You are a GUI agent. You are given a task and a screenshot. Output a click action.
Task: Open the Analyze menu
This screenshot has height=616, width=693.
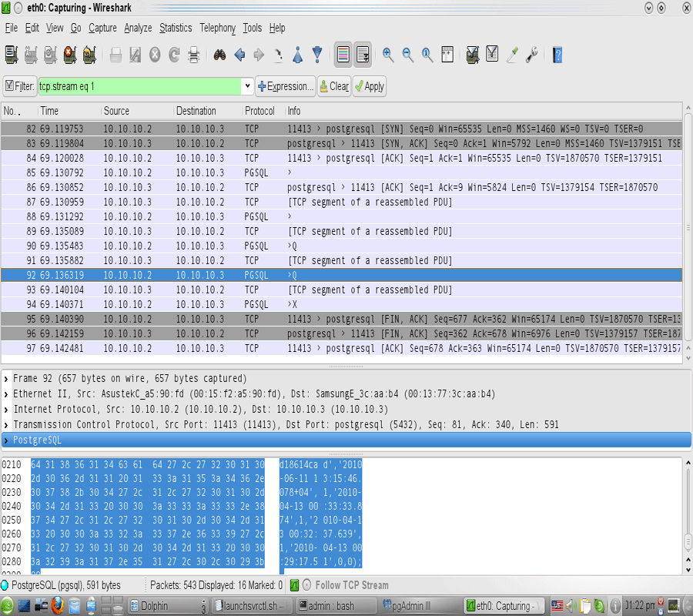click(138, 28)
